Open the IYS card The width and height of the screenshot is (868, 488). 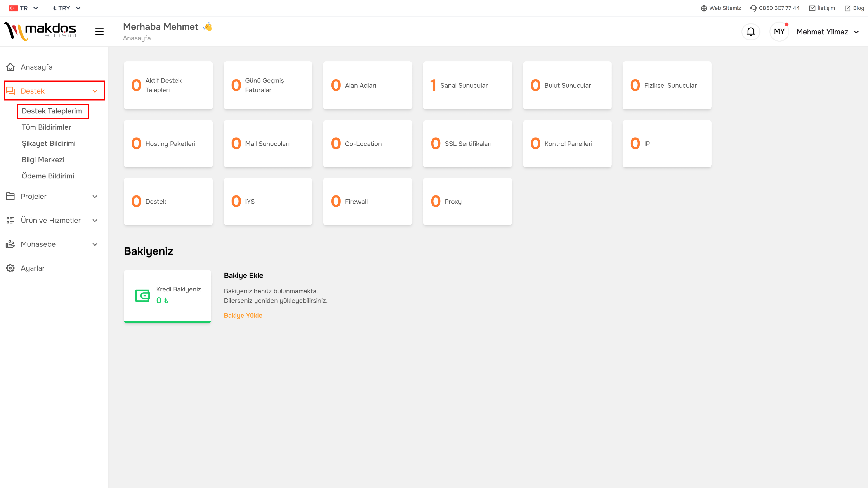(x=268, y=201)
